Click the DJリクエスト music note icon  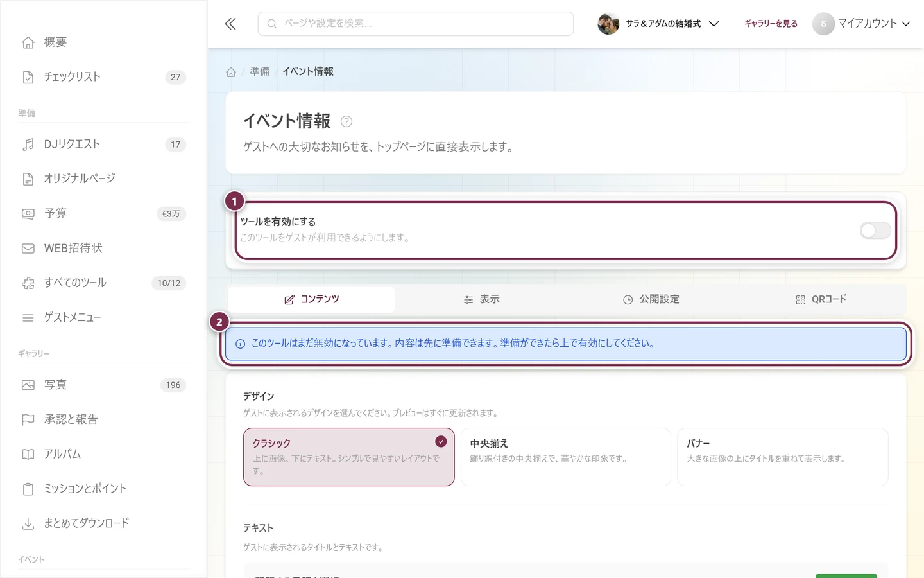(x=28, y=144)
